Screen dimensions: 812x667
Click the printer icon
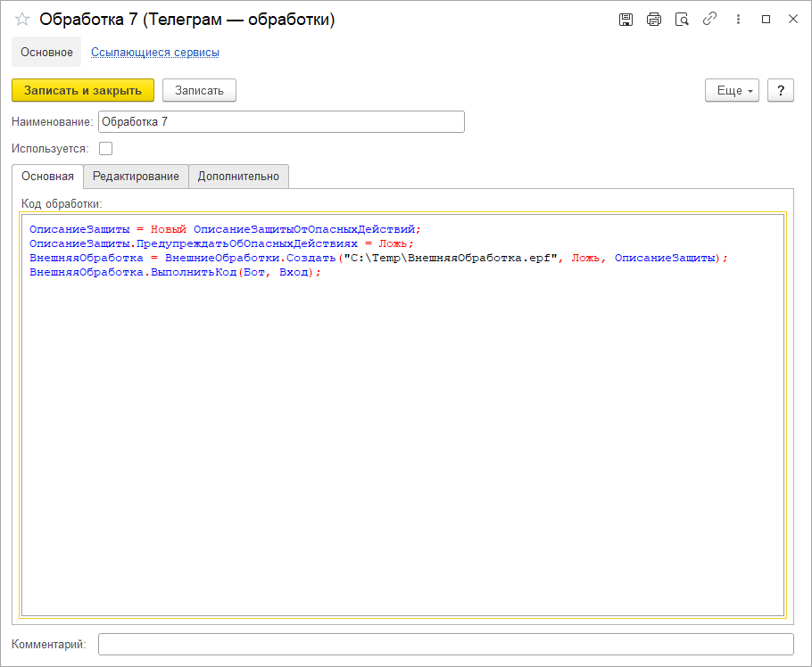(x=654, y=20)
